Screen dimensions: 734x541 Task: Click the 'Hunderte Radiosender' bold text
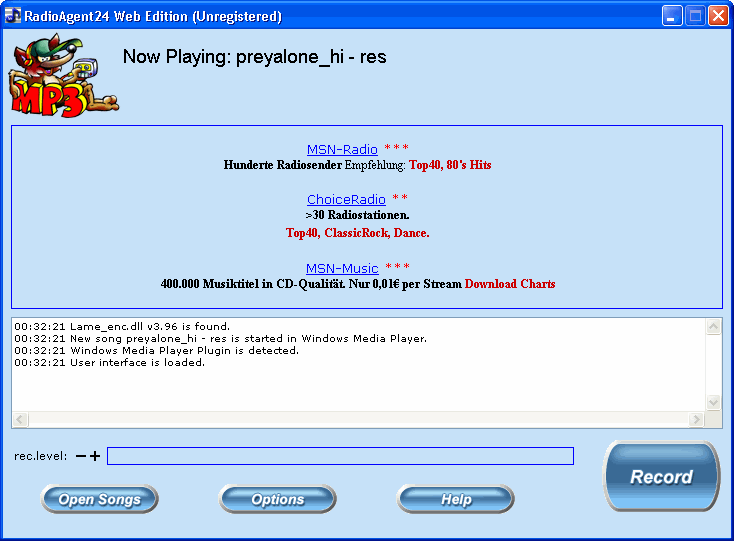point(283,165)
